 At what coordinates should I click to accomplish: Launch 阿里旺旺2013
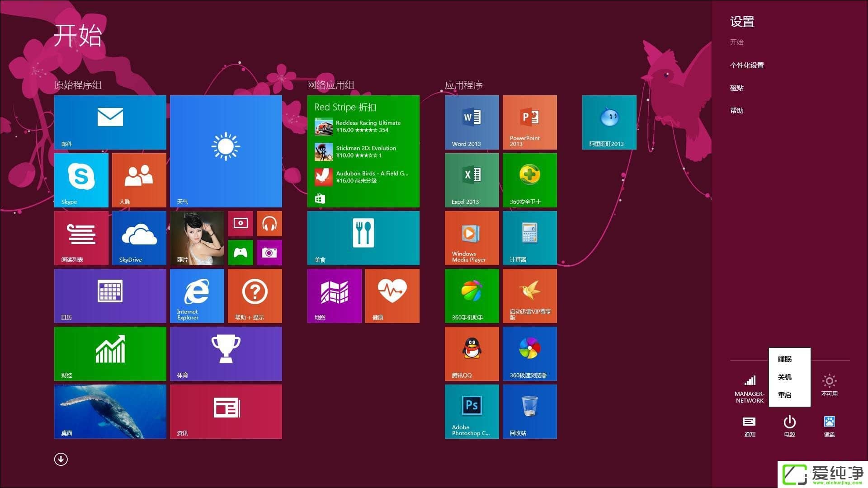(x=609, y=122)
